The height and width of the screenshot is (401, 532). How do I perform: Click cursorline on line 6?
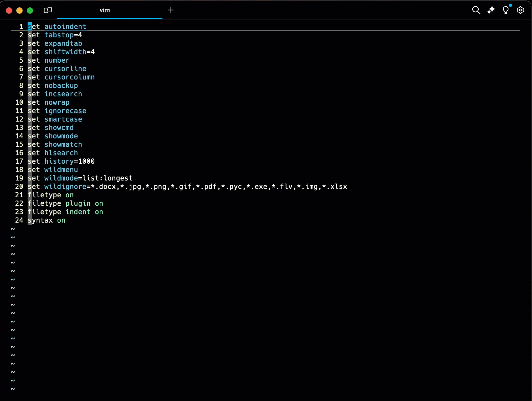tap(65, 69)
